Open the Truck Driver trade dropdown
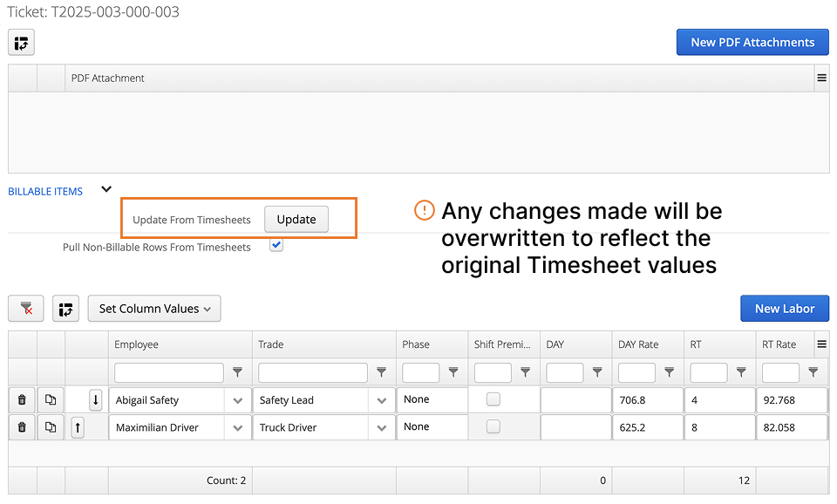Screen dimensions: 837x504 tap(382, 427)
